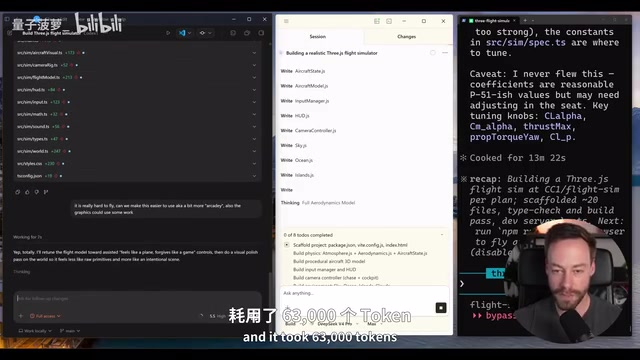Open the Full access permissions dropdown
Screen dimensions: 640x360
point(45,316)
